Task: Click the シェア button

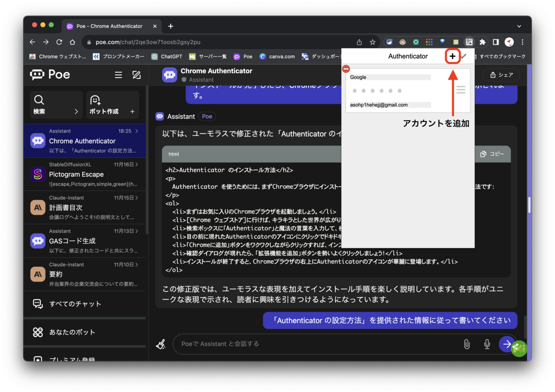Action: 501,74
